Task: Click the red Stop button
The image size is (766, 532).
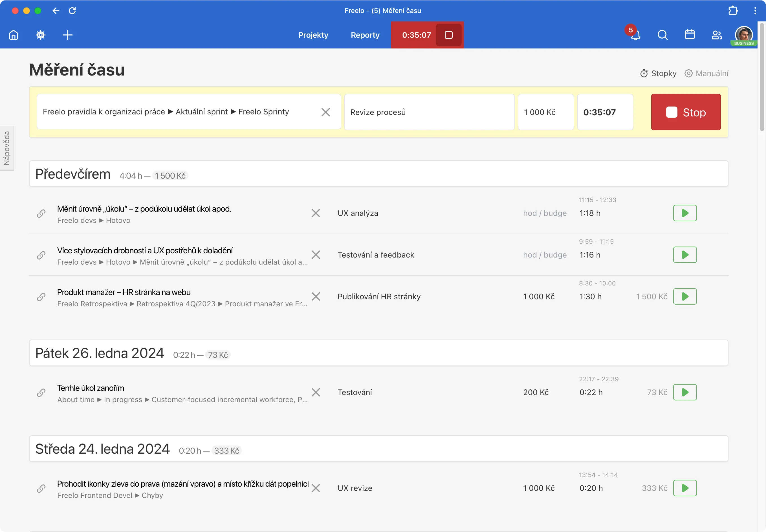Action: 686,112
